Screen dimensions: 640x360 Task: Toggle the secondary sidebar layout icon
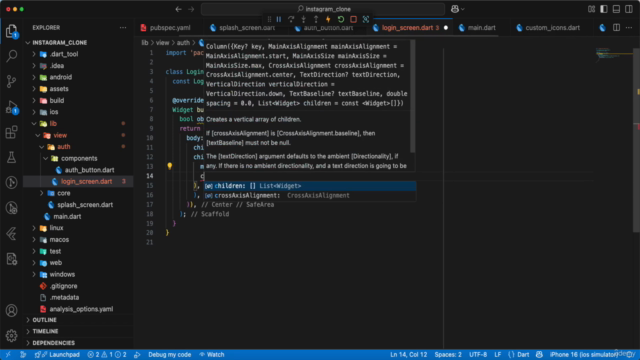629,9
